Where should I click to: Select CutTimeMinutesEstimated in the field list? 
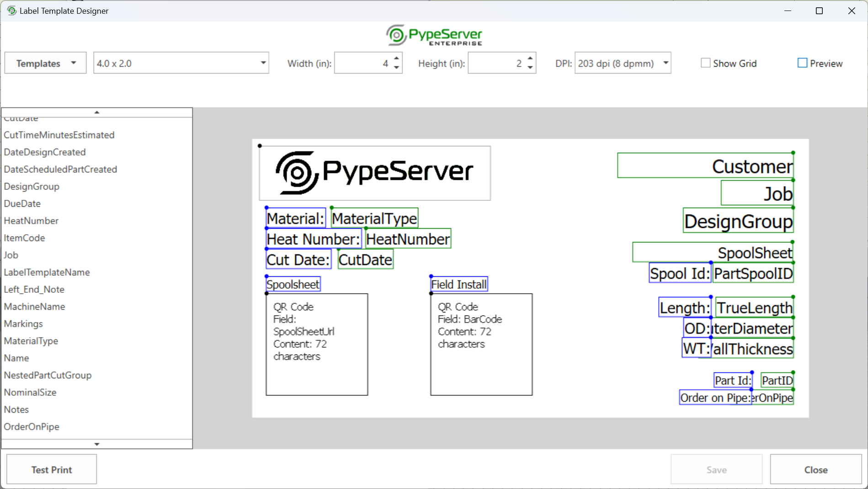59,135
